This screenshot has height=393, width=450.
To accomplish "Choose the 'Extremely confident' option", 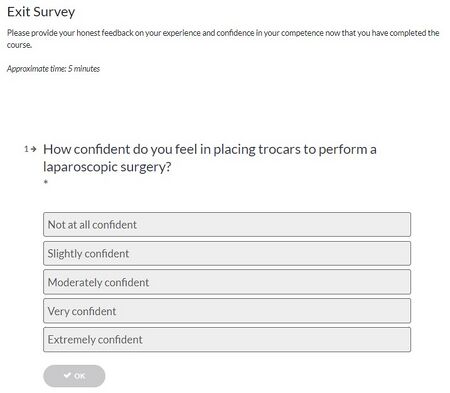I will [x=227, y=339].
